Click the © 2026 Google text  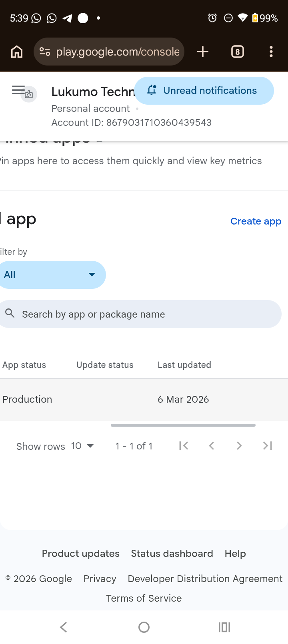point(38,579)
